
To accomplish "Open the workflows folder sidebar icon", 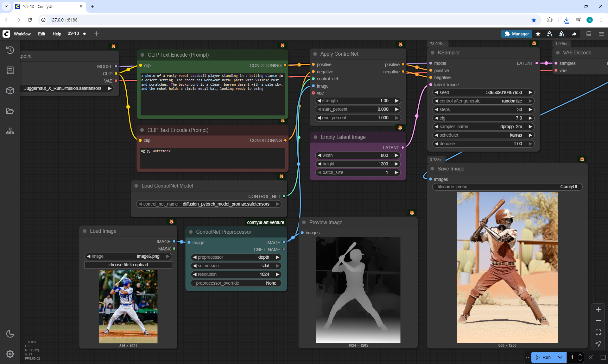I will pos(10,111).
